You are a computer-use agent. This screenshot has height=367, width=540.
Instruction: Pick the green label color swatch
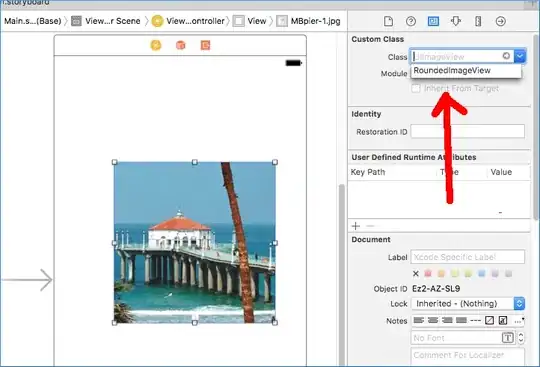click(468, 274)
